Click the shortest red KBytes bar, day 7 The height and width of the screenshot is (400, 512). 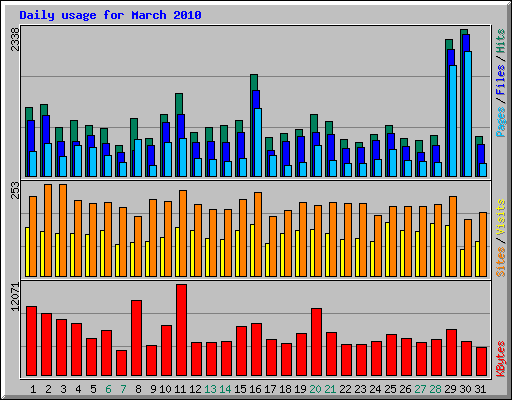[x=121, y=363]
